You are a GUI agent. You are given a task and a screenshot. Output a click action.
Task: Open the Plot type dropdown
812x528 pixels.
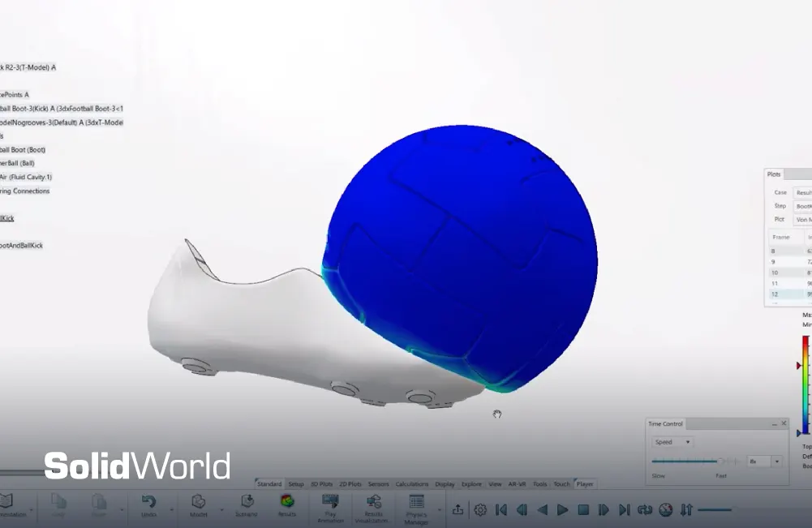[x=803, y=220]
